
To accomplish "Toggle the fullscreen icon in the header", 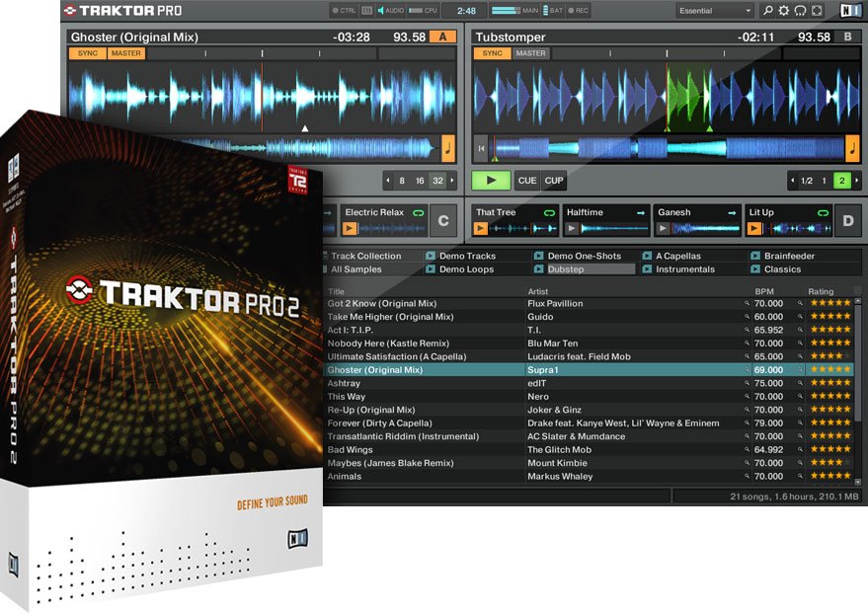I will click(817, 11).
